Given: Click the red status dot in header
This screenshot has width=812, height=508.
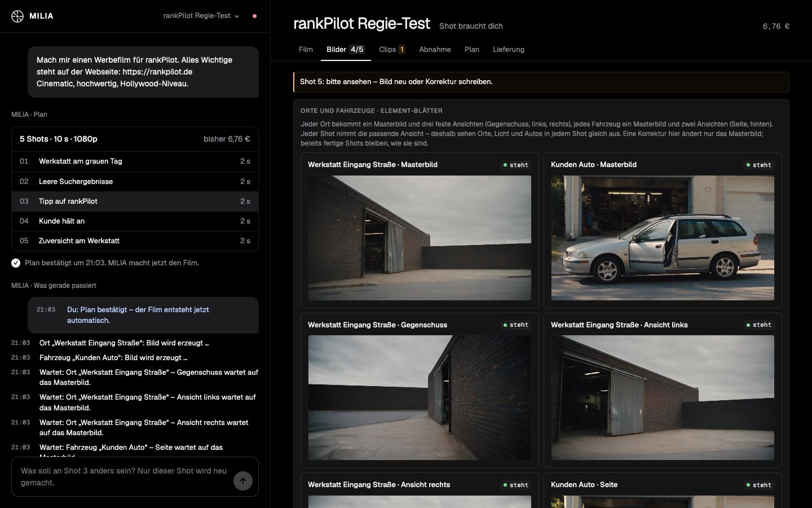Looking at the screenshot, I should [x=254, y=16].
